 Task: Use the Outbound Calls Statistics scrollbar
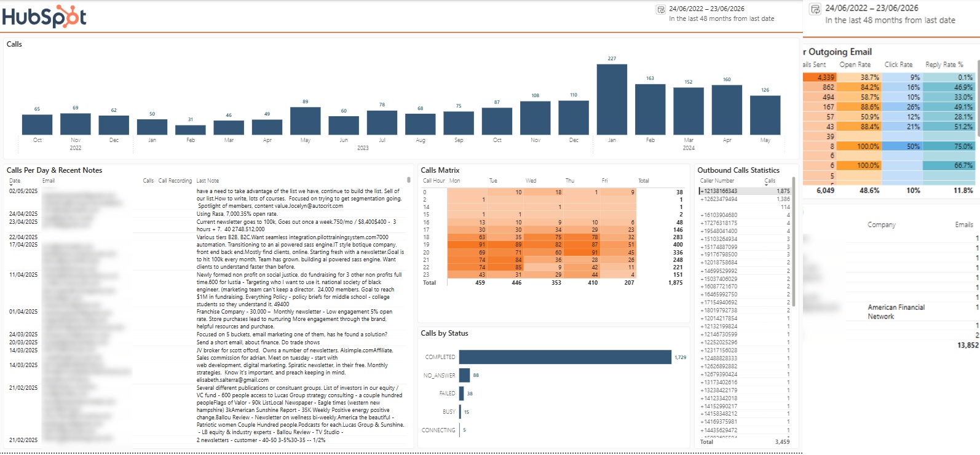[x=793, y=242]
